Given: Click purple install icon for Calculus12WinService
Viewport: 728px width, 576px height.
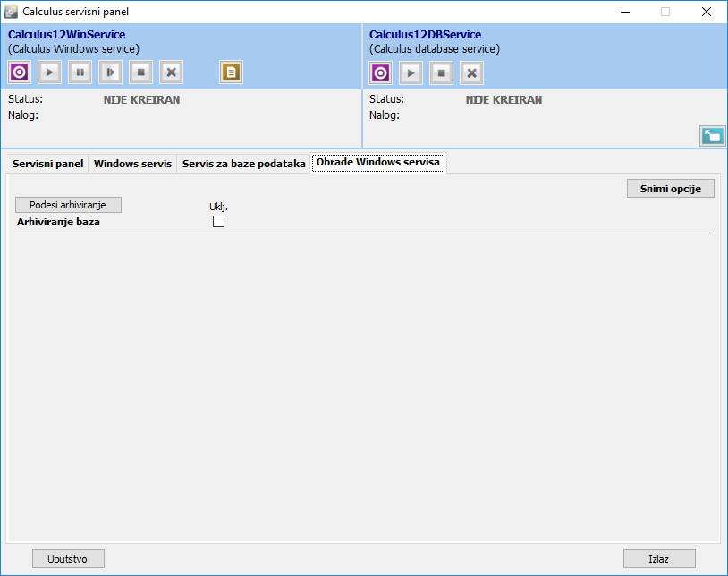Looking at the screenshot, I should click(20, 72).
